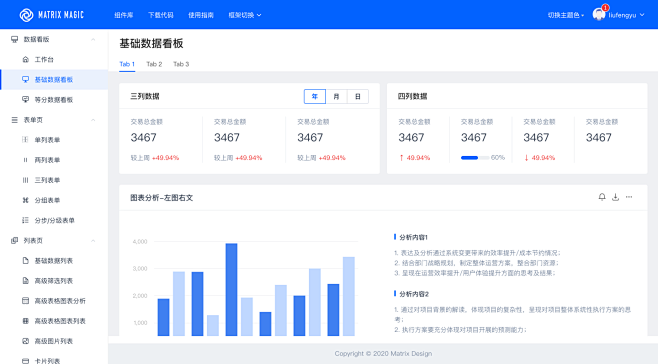
Task: Open the 框架切换 dropdown
Action: 245,15
